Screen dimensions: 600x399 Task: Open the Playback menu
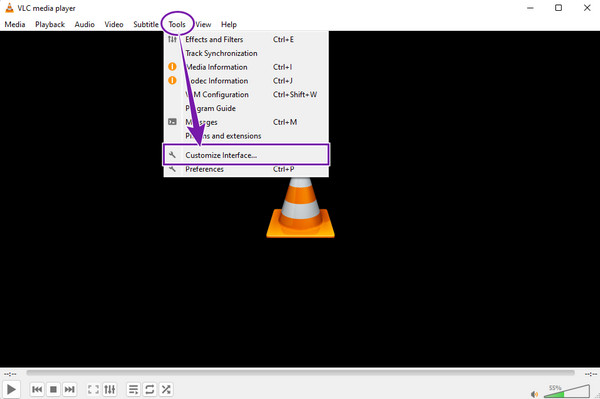[50, 24]
